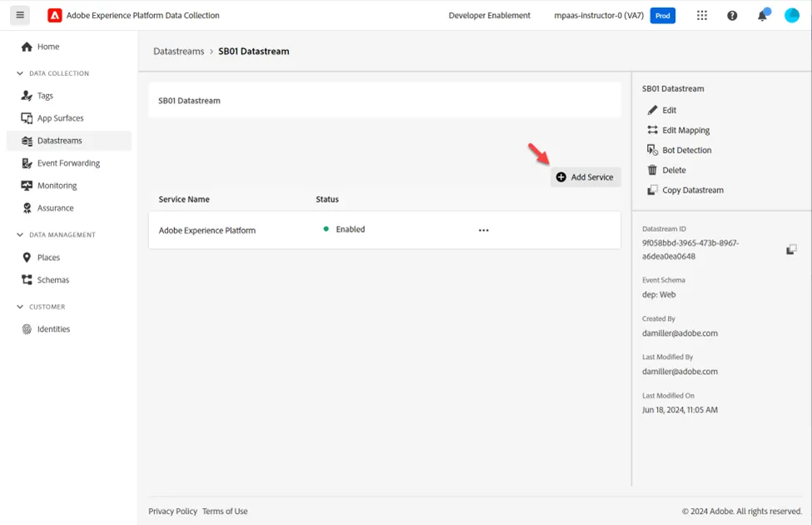
Task: Navigate to Datastreams breadcrumb link
Action: pyautogui.click(x=179, y=52)
